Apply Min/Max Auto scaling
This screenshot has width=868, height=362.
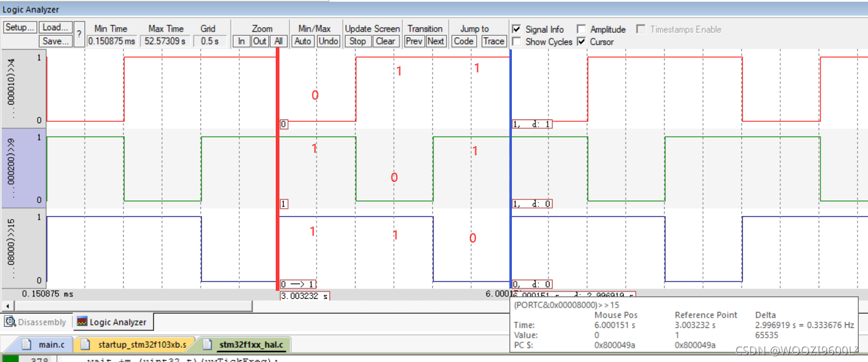(x=303, y=41)
